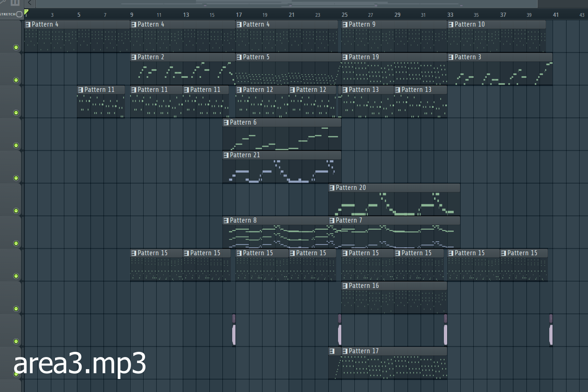
Task: Open dropdown of Pattern 15 clip at bar 13
Action: coord(187,253)
